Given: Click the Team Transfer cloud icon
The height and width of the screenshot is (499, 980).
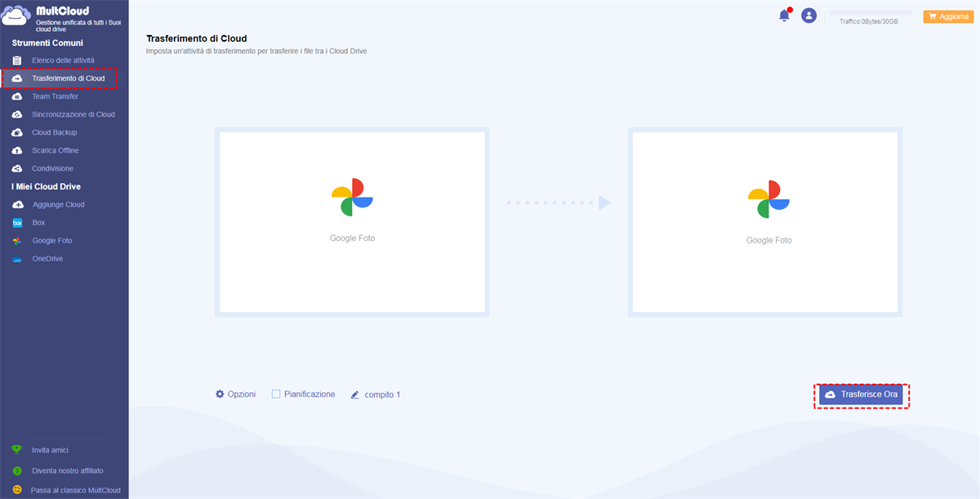Looking at the screenshot, I should point(17,96).
